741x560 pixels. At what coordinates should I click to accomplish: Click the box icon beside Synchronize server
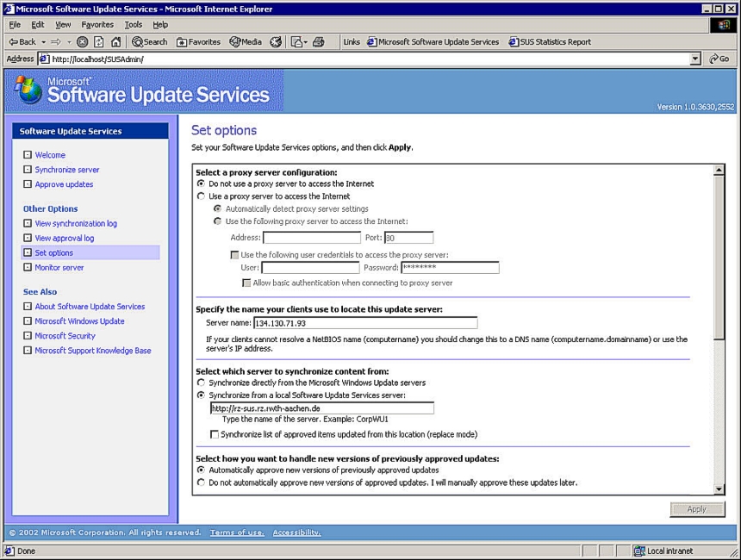tap(28, 169)
